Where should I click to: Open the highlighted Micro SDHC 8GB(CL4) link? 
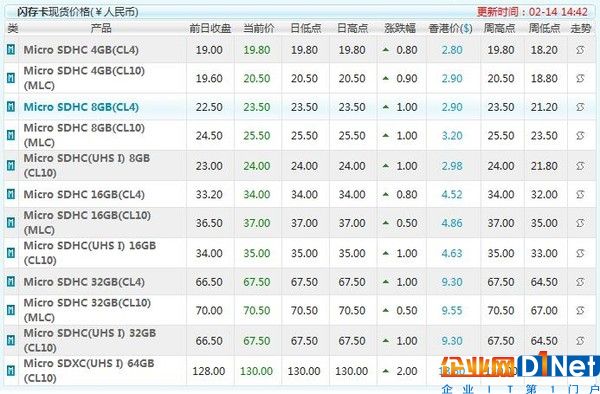(81, 107)
